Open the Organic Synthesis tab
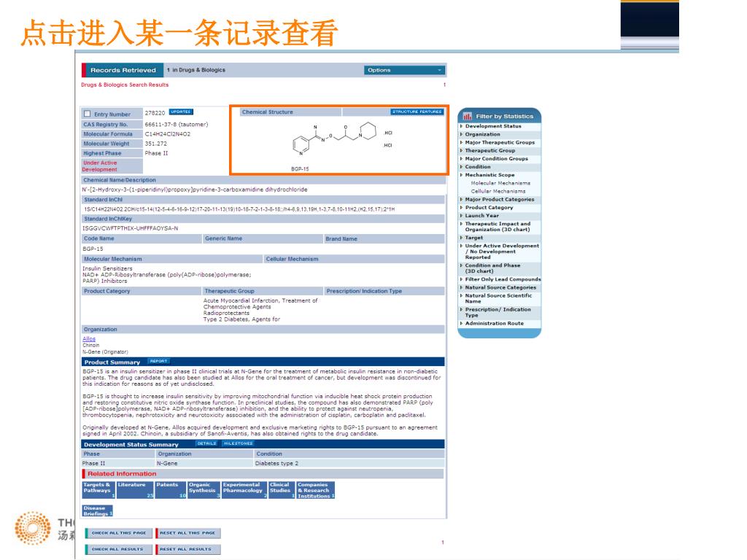The height and width of the screenshot is (560, 747). (x=204, y=490)
